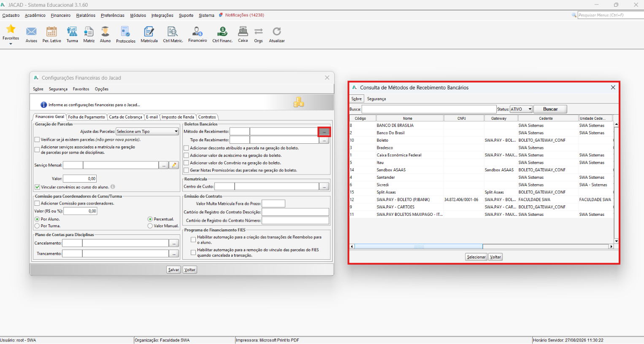644x344 pixels.
Task: Click the Busca text field
Action: 429,109
